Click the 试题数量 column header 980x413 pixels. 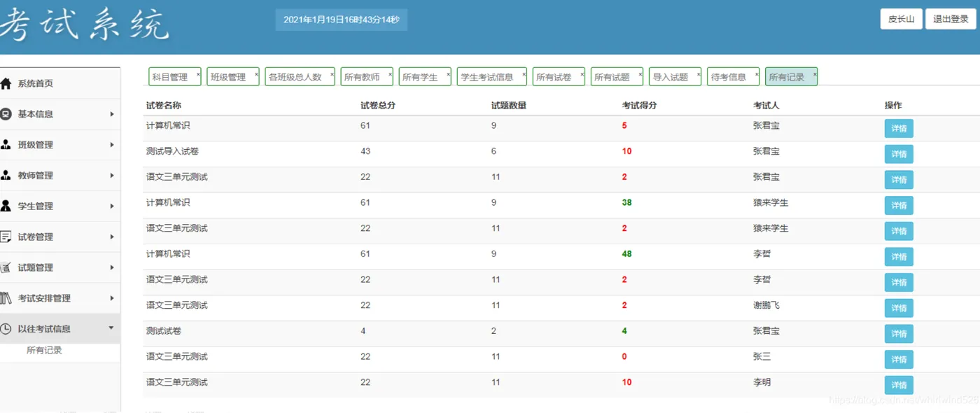[x=509, y=106]
